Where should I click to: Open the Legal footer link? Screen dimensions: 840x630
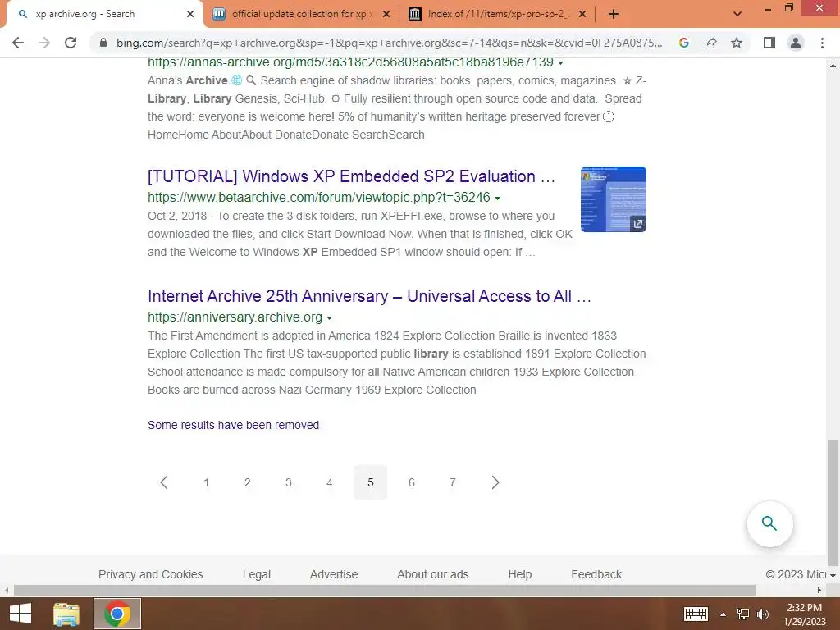click(257, 574)
